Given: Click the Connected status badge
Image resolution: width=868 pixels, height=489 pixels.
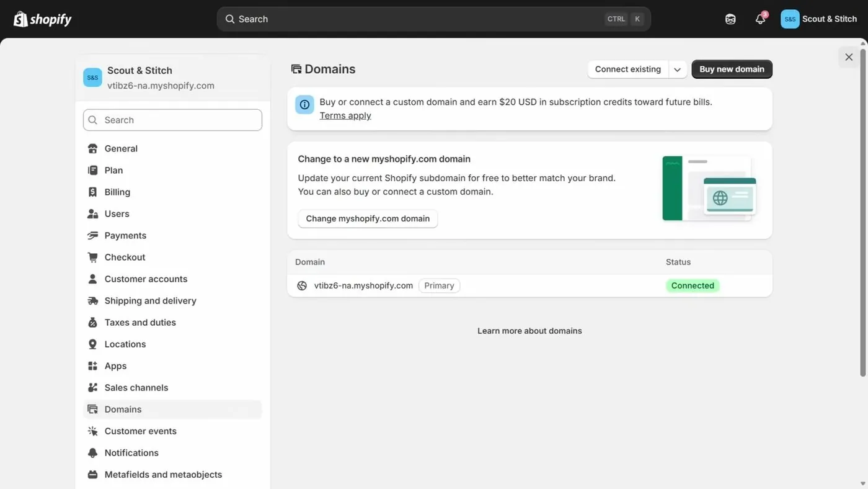Looking at the screenshot, I should (x=693, y=286).
